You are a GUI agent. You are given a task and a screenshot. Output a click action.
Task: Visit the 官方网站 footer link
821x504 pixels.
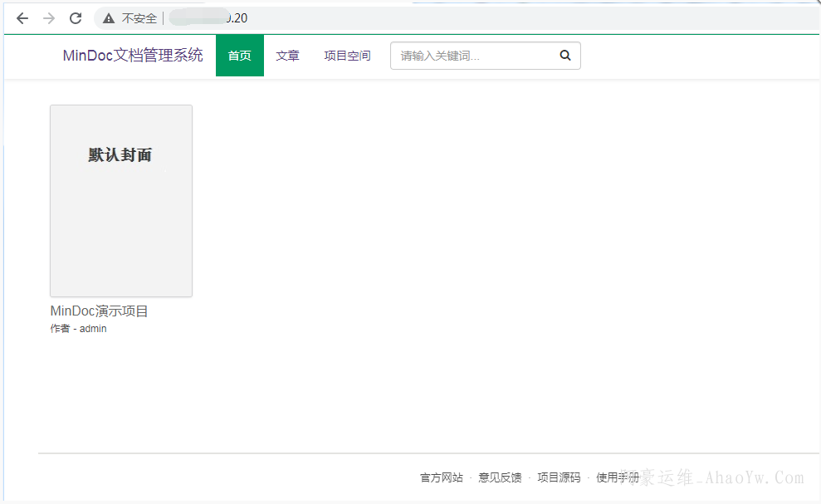point(441,477)
